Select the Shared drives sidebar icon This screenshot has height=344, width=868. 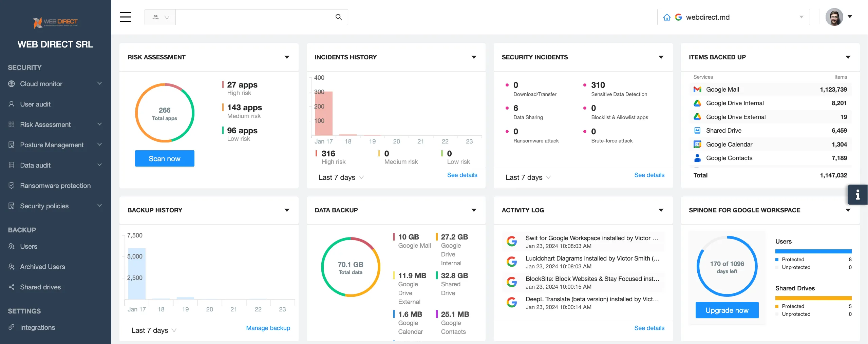(x=11, y=287)
